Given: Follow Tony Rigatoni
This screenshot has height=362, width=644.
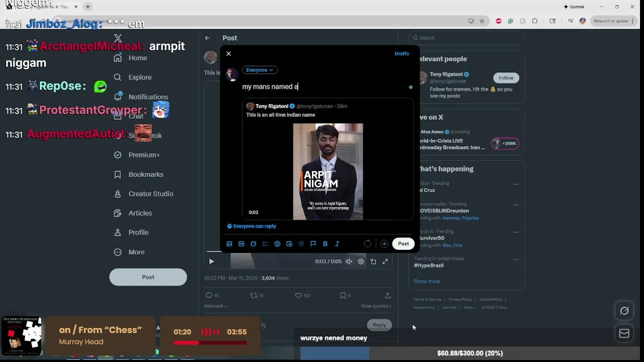Looking at the screenshot, I should pos(506,78).
